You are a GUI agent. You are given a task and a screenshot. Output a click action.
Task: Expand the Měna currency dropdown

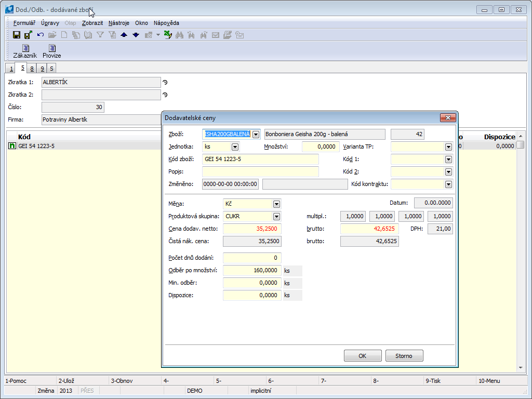click(276, 204)
